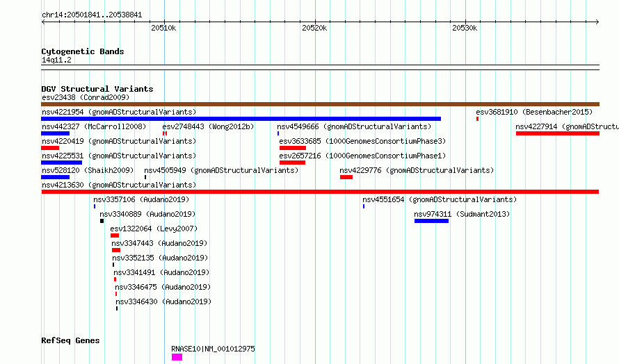Click nsv3341491 (Audano2019) label
Image resolution: width=619 pixels, height=364 pixels.
tap(161, 272)
